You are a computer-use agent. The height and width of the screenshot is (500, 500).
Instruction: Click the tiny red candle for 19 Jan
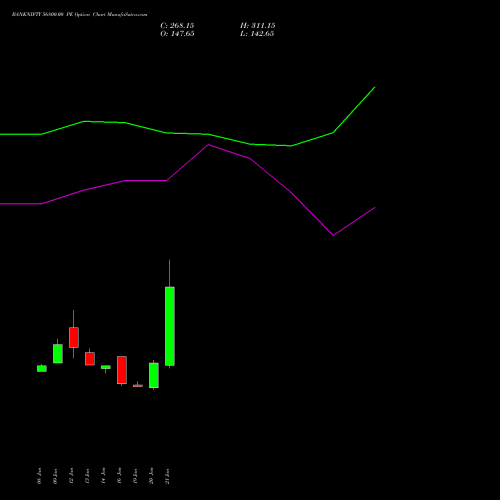pyautogui.click(x=138, y=386)
